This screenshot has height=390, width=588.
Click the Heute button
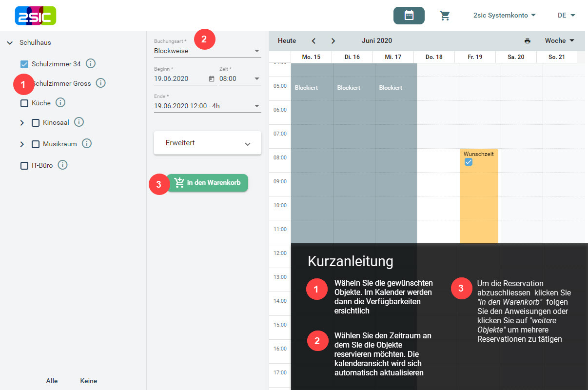coord(287,41)
